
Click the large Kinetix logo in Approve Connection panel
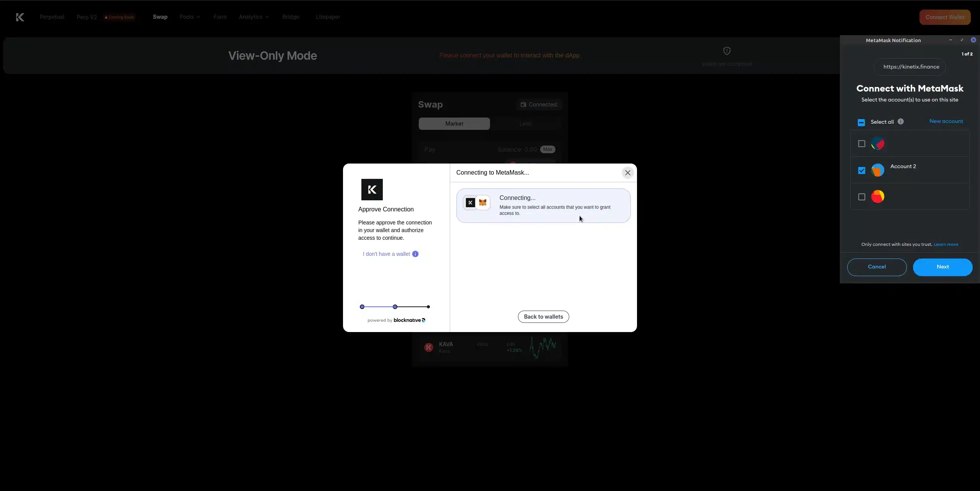pyautogui.click(x=372, y=190)
